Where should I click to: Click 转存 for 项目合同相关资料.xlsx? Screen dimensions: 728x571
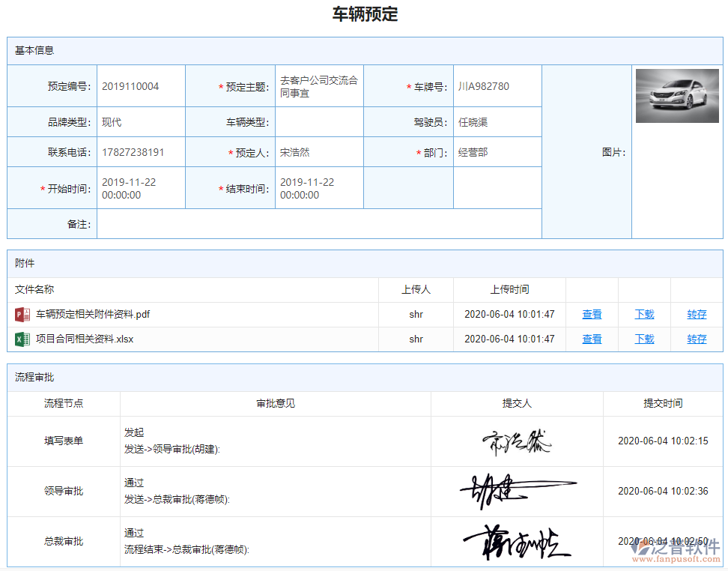tap(696, 339)
